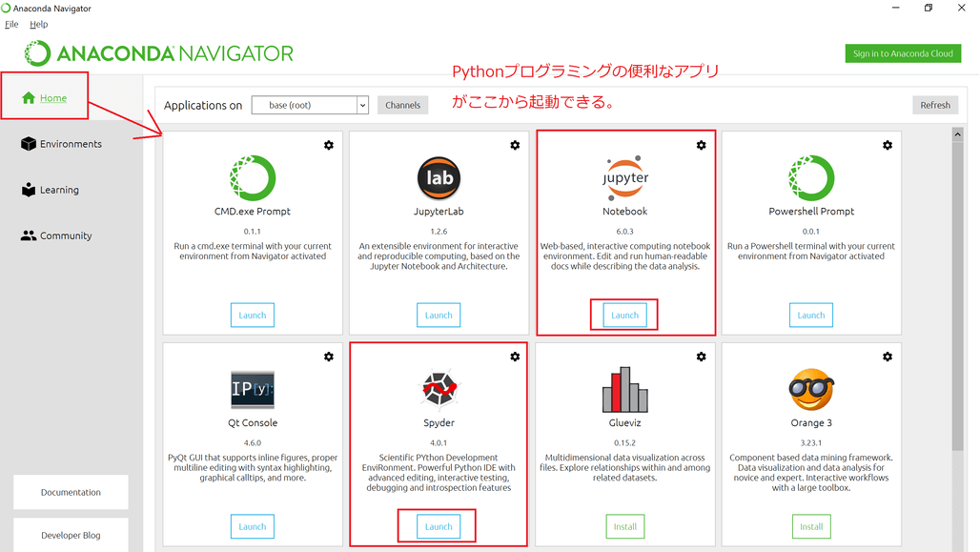Click the Learning book icon
980x552 pixels.
pyautogui.click(x=29, y=190)
